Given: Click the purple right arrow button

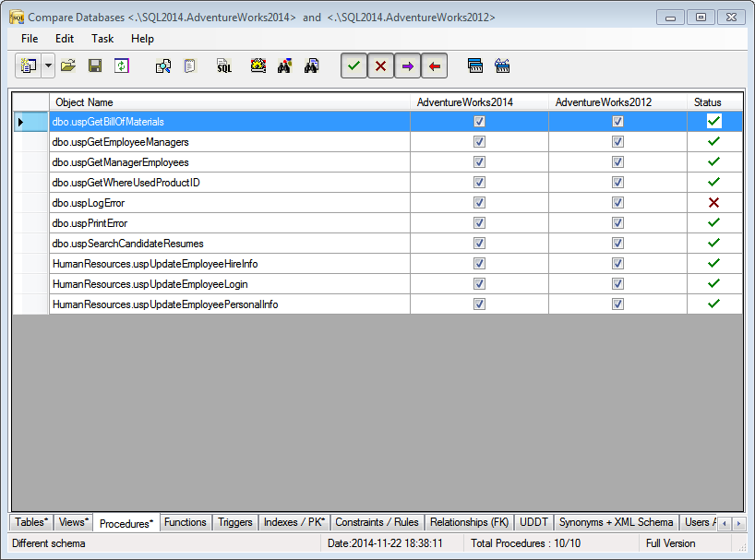Looking at the screenshot, I should point(408,66).
